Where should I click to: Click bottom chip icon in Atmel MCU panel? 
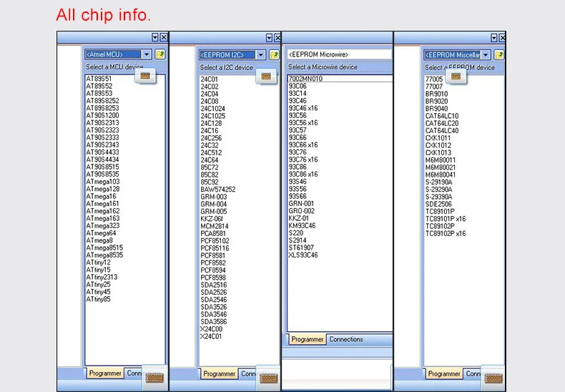(x=155, y=378)
